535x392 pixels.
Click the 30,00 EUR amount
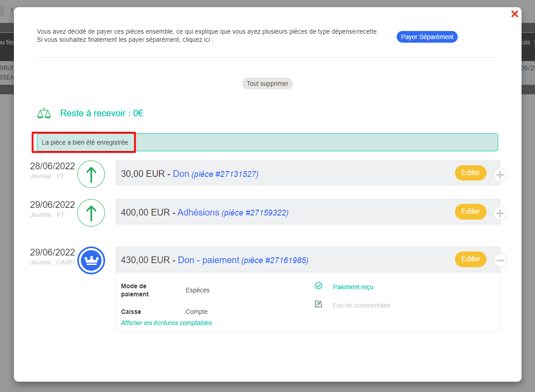coord(143,174)
